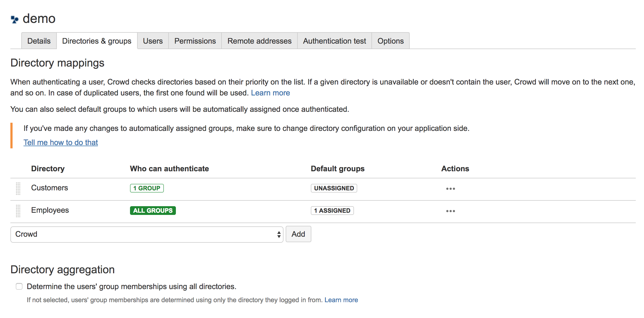
Task: Select Directories & groups tab
Action: [97, 41]
